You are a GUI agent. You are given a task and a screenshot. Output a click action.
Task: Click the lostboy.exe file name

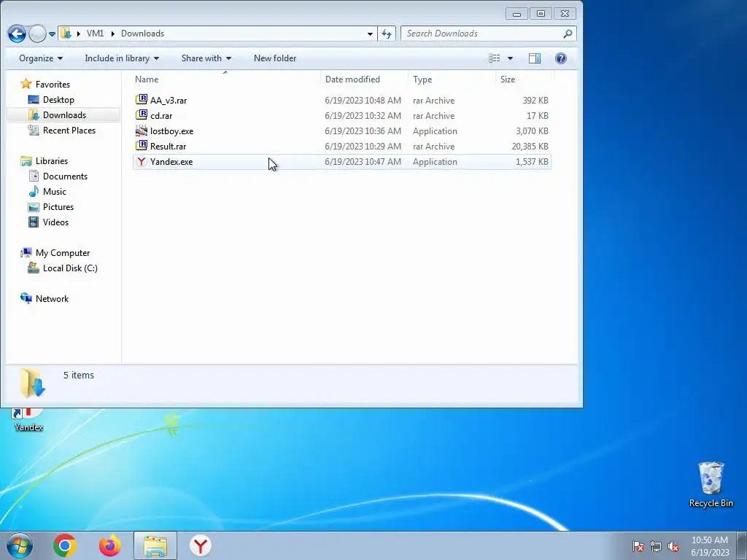(172, 131)
